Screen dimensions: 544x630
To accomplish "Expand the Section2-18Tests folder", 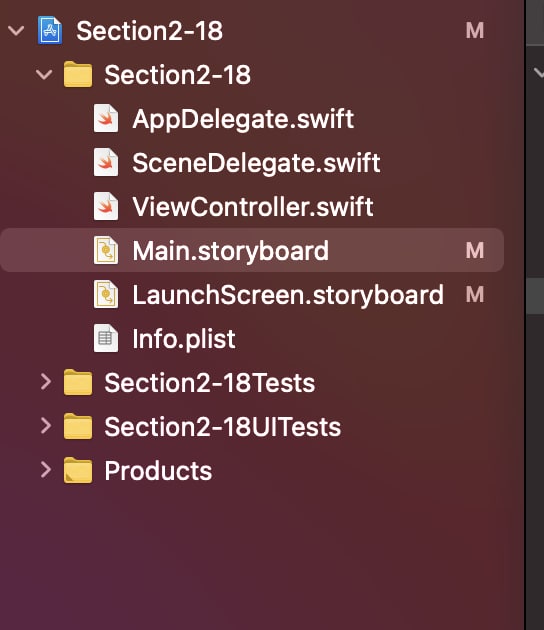I will point(46,382).
